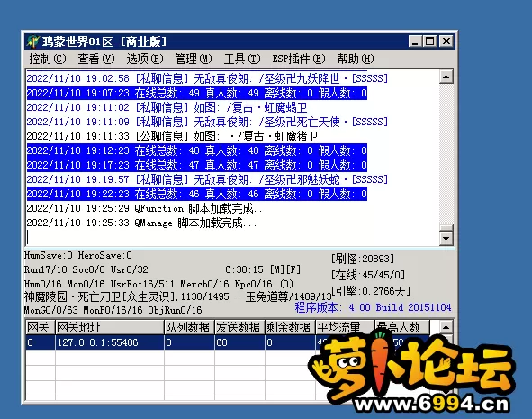Click log pane scrollbar up arrow
532x419 pixels.
pos(446,77)
